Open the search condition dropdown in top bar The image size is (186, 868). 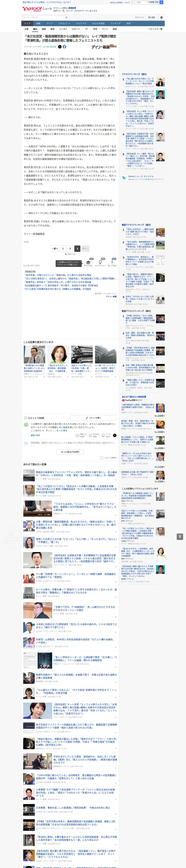pos(153,2)
